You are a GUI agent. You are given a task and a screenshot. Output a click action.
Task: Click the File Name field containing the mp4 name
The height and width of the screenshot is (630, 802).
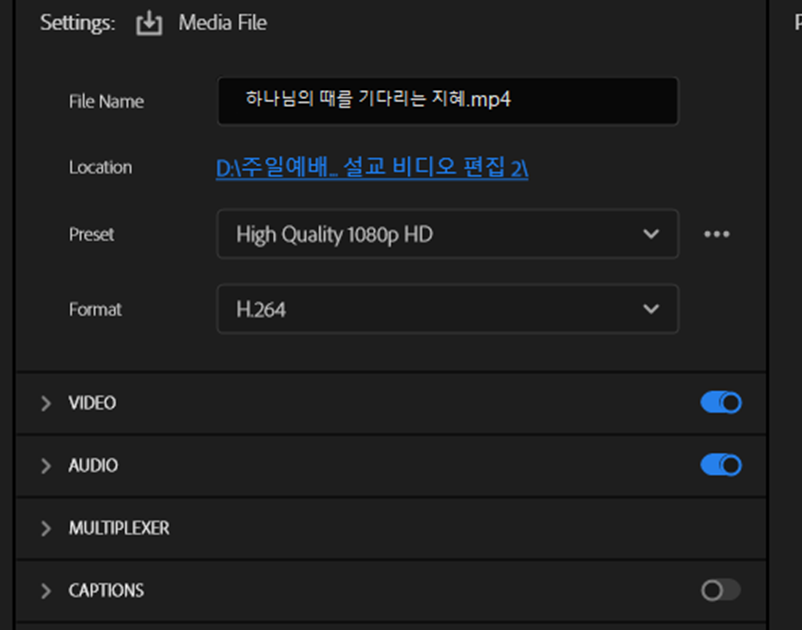coord(447,100)
